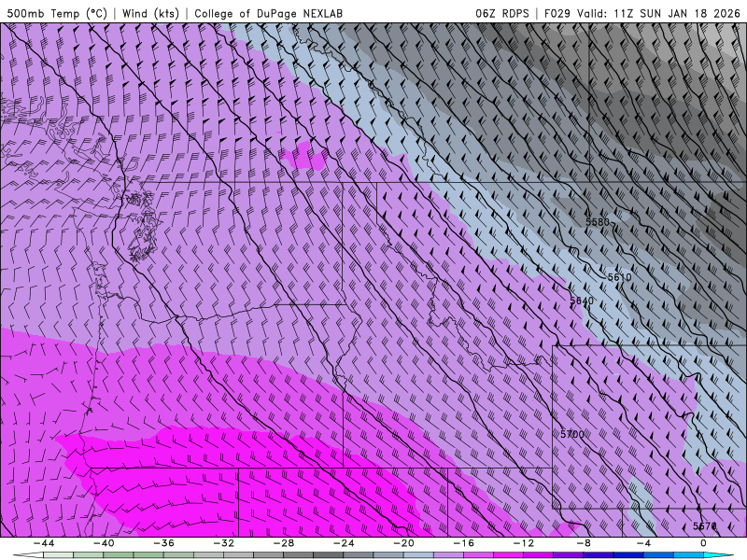Click the -32 color scale label
Viewport: 747px width, 560px height.
click(x=224, y=543)
